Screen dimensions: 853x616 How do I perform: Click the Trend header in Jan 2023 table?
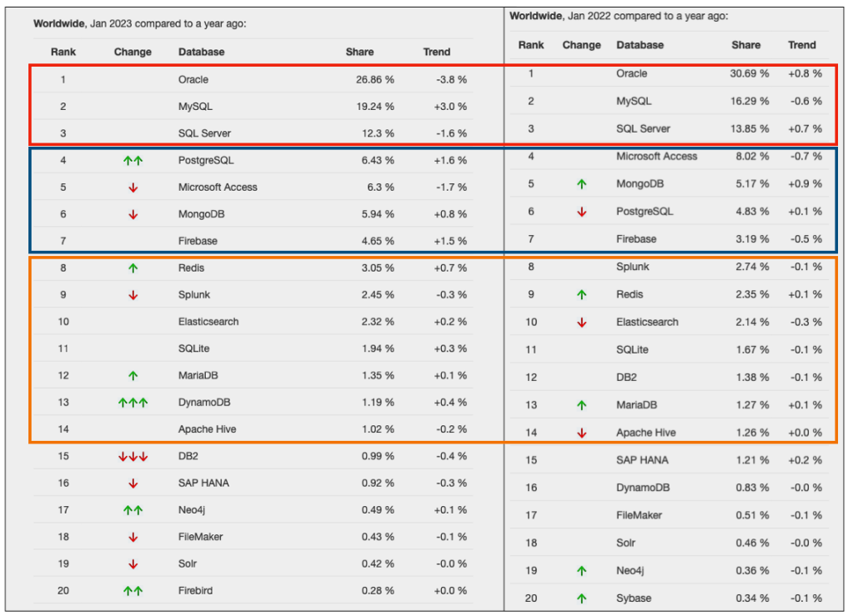(x=436, y=52)
